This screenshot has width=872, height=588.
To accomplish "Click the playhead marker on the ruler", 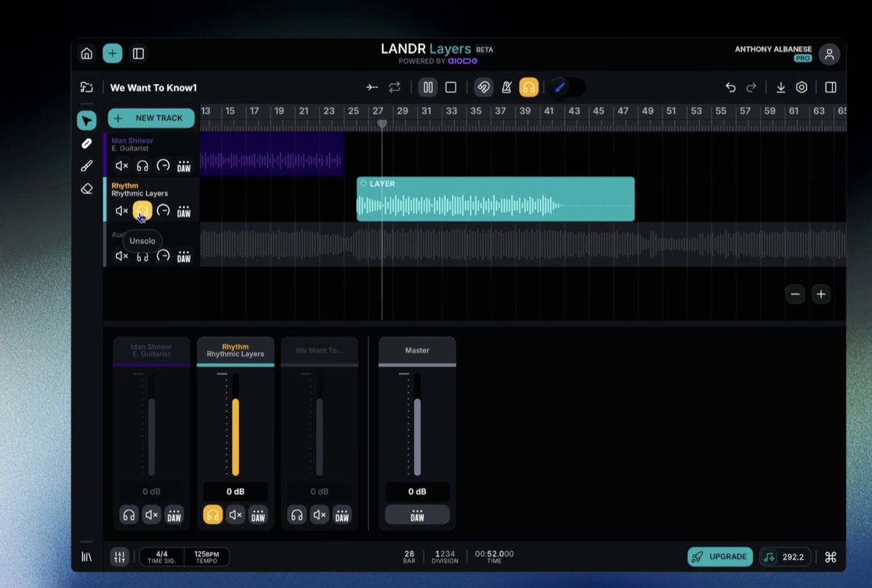I will click(x=382, y=124).
